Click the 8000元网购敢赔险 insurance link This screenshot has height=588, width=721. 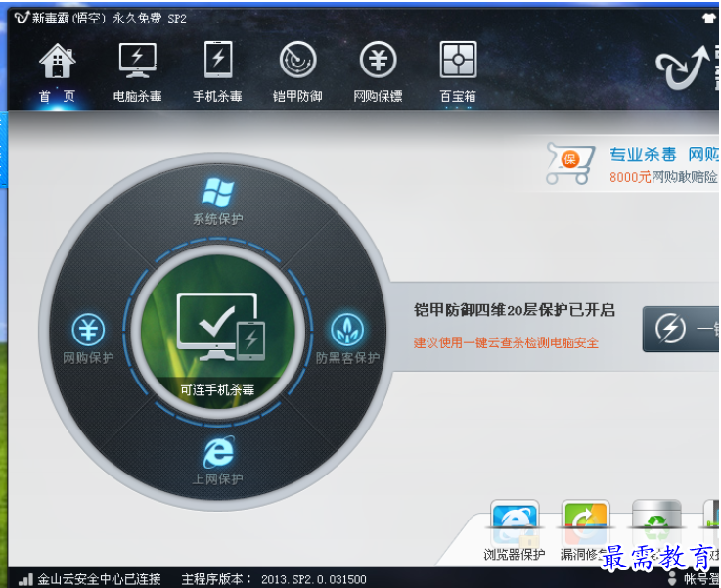pos(663,177)
